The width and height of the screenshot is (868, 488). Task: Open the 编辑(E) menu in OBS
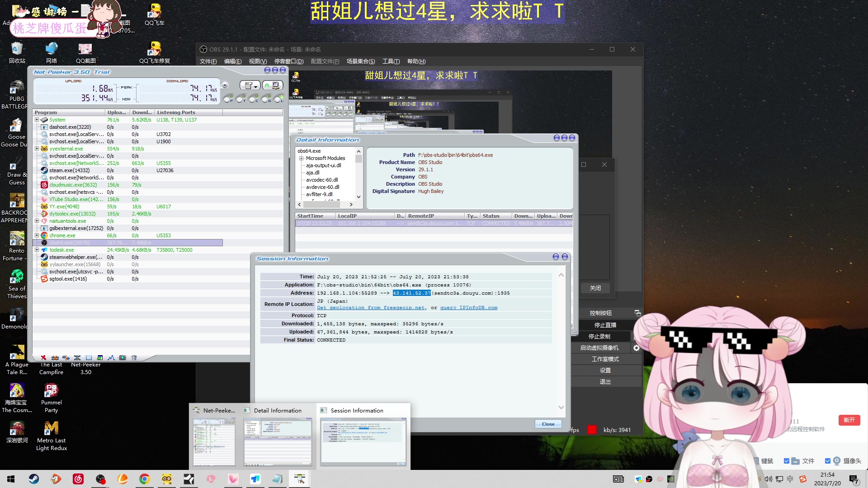(x=232, y=61)
